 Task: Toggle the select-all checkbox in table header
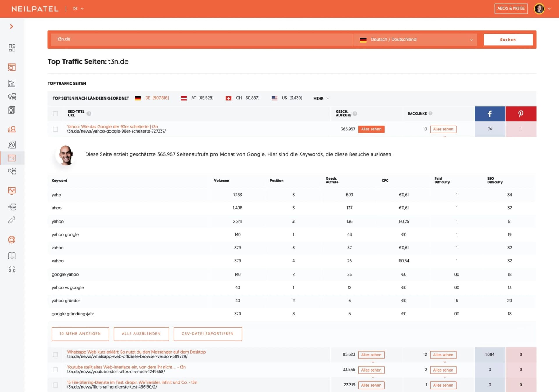(x=55, y=114)
